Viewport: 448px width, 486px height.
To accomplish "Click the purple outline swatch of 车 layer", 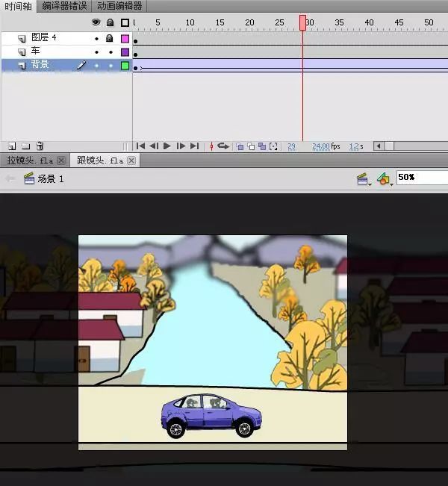I will coord(125,52).
